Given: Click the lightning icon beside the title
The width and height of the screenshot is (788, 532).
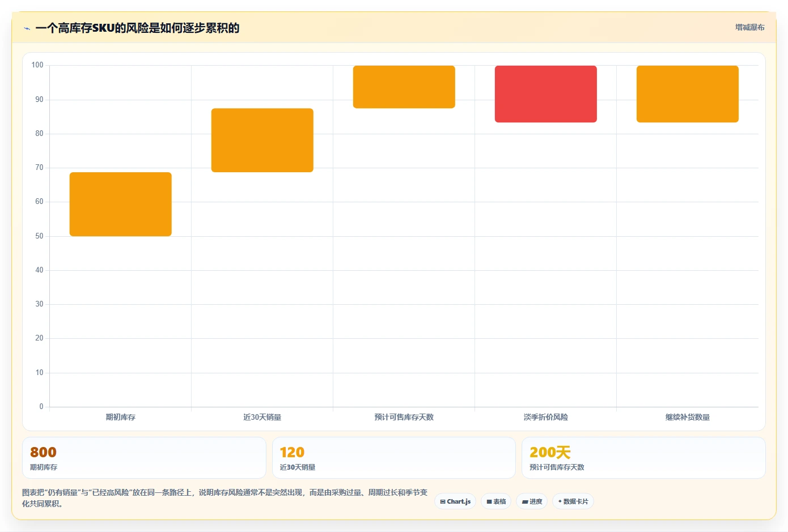Looking at the screenshot, I should tap(27, 28).
